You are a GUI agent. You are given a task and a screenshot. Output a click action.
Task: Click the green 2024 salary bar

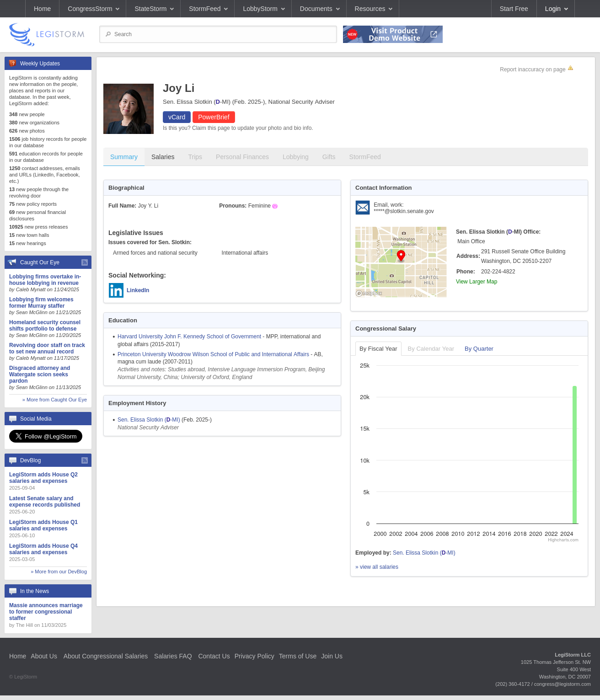pos(574,455)
